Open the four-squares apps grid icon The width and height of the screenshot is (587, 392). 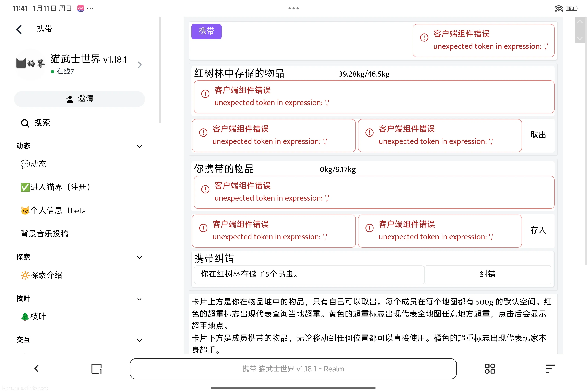(x=490, y=369)
